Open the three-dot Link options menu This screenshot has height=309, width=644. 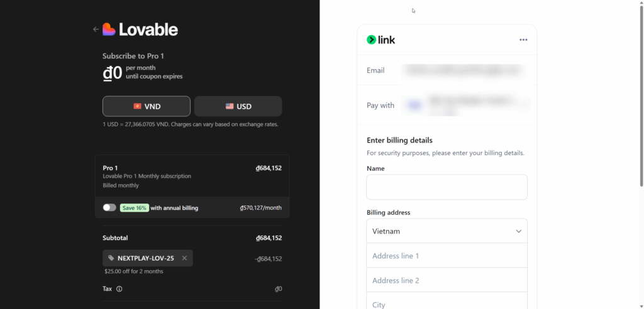coord(523,40)
